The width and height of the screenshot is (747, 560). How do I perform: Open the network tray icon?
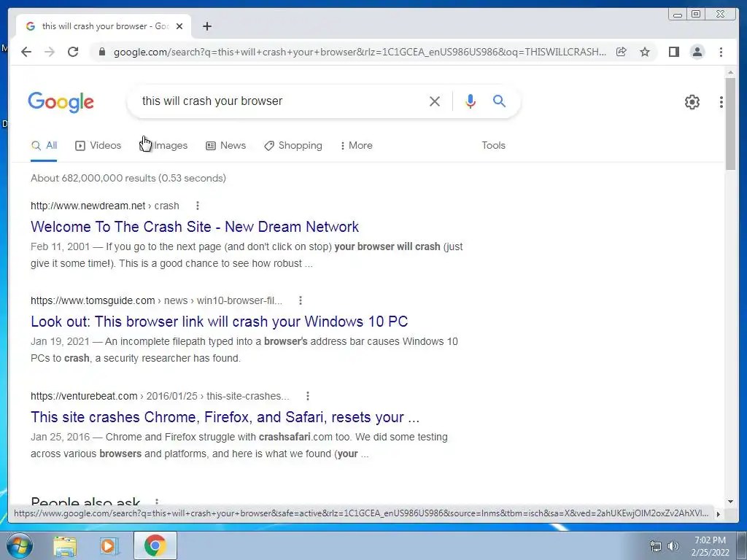click(x=656, y=546)
